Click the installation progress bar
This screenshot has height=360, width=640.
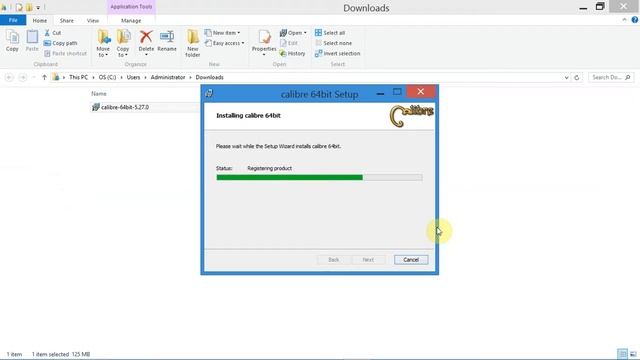pos(319,177)
